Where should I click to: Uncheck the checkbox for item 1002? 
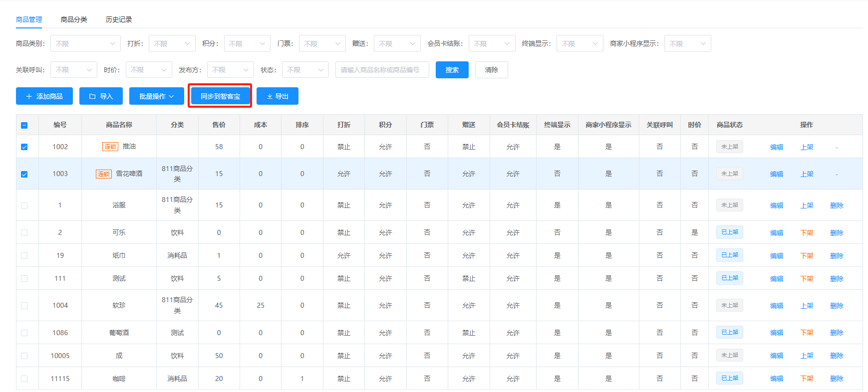click(24, 147)
